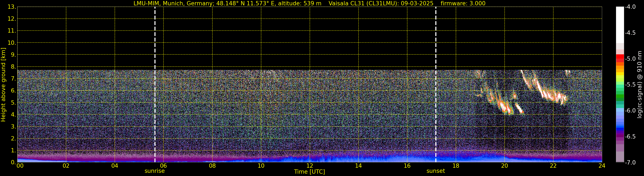Click the "18" hour tick label
The width and height of the screenshot is (644, 176).
[x=456, y=166]
